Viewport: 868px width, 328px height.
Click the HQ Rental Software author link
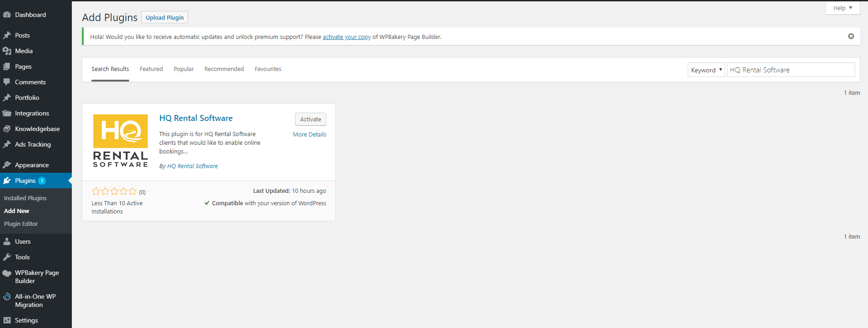click(193, 166)
